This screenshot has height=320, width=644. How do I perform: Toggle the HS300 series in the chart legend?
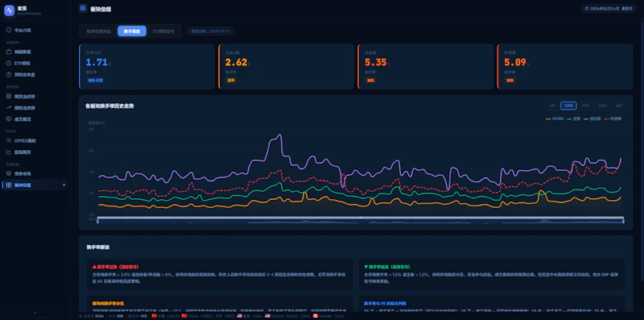[555, 118]
